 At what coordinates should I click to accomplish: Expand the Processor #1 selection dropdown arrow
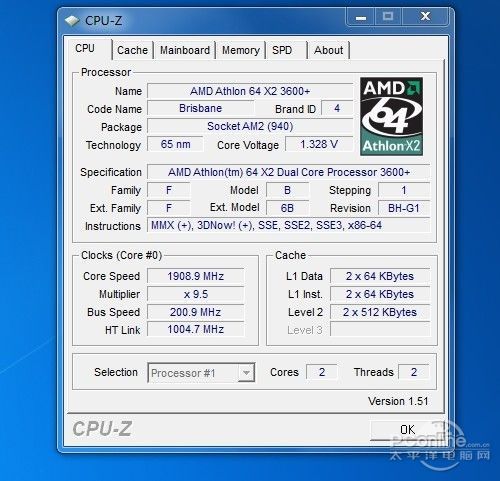coord(246,373)
